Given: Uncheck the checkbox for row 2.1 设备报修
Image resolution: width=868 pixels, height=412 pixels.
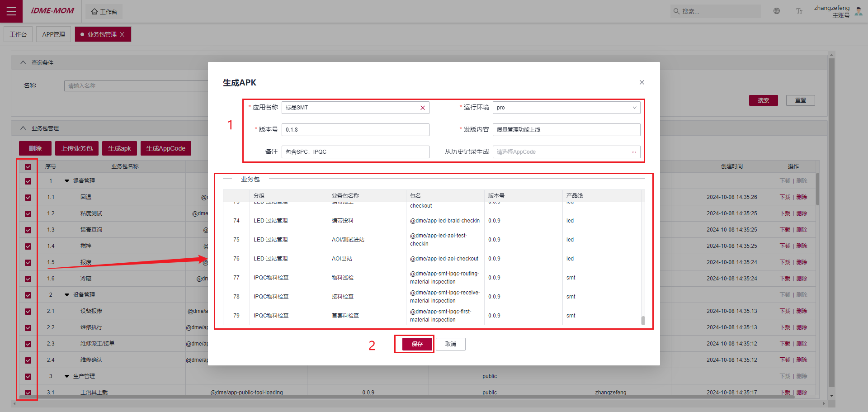Looking at the screenshot, I should [28, 312].
